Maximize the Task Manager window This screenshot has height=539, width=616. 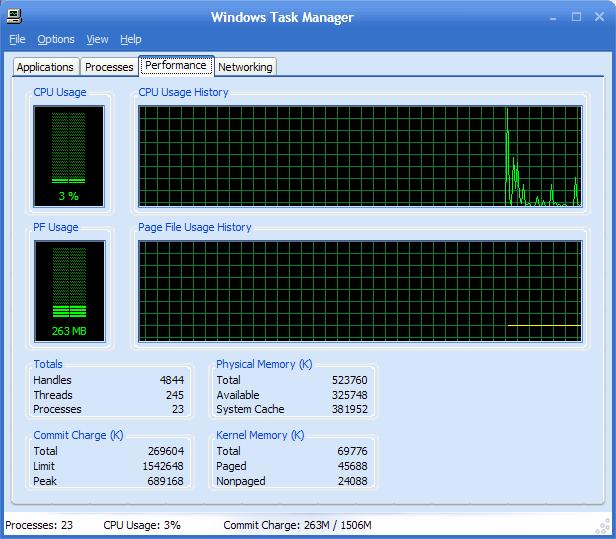576,16
